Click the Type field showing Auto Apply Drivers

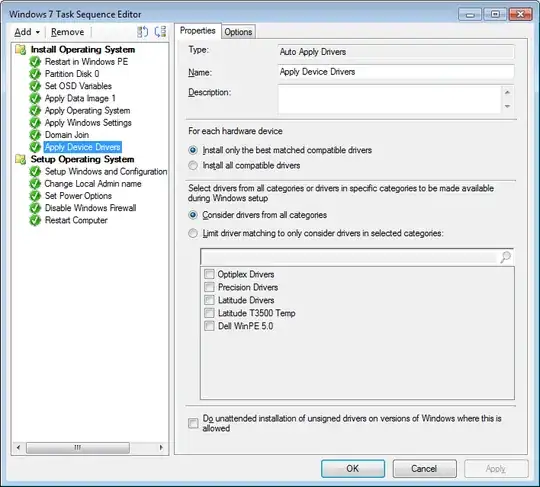click(396, 52)
